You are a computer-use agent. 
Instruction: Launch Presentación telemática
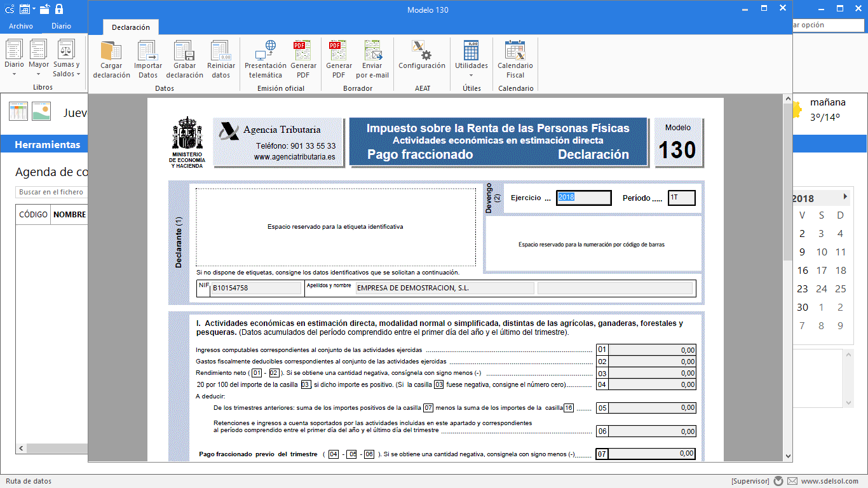[x=265, y=60]
